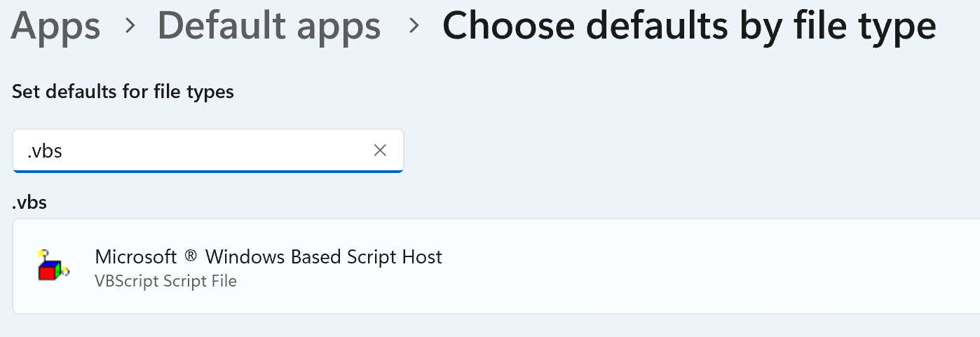980x337 pixels.
Task: Click the Choose defaults by file type title
Action: tap(689, 26)
